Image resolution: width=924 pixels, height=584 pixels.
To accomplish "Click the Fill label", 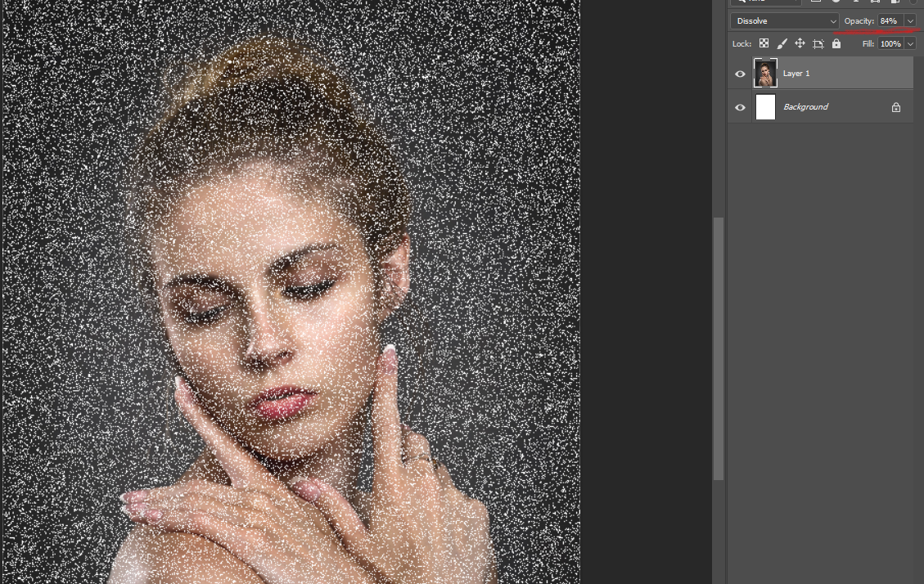I will pyautogui.click(x=868, y=43).
